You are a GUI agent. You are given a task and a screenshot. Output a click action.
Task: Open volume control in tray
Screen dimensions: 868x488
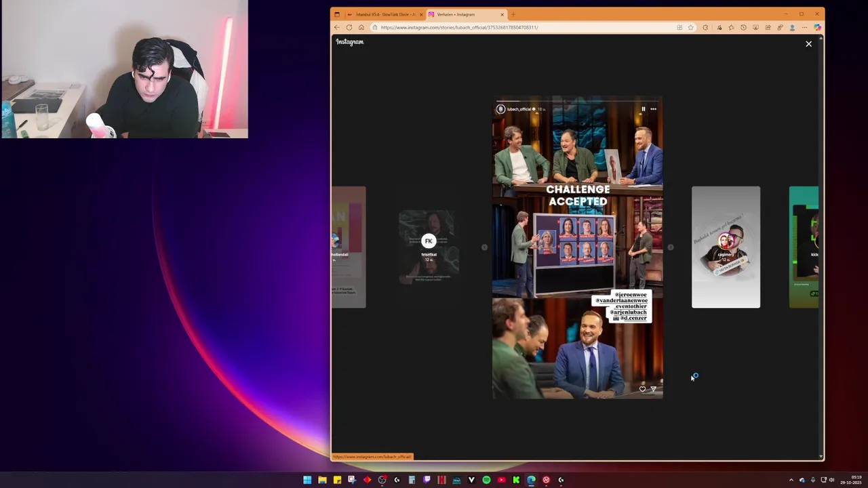[x=832, y=480]
